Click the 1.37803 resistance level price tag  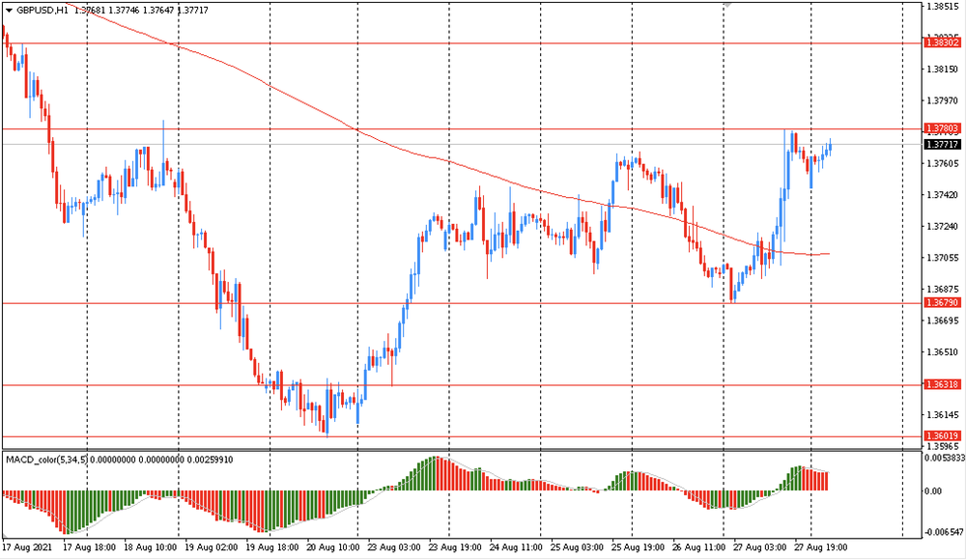point(942,128)
